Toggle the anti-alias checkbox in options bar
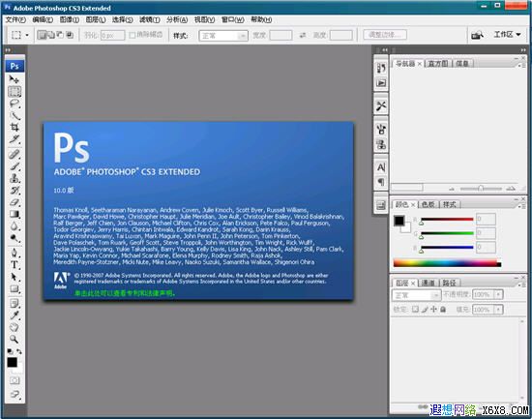Image resolution: width=532 pixels, height=419 pixels. [133, 35]
